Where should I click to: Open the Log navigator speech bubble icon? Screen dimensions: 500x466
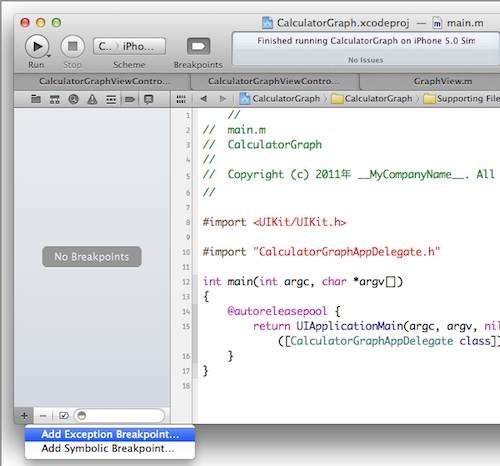click(148, 99)
